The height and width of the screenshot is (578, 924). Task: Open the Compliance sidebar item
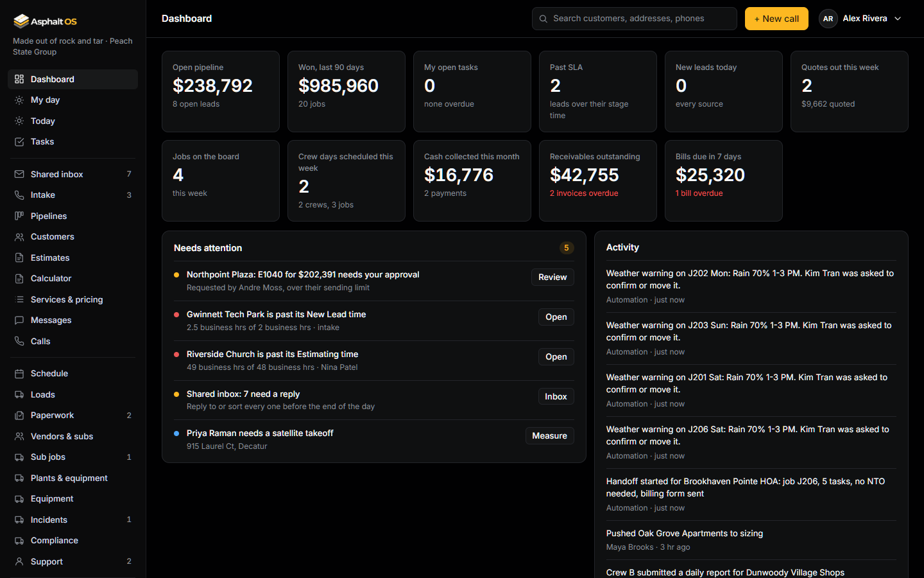(73, 541)
